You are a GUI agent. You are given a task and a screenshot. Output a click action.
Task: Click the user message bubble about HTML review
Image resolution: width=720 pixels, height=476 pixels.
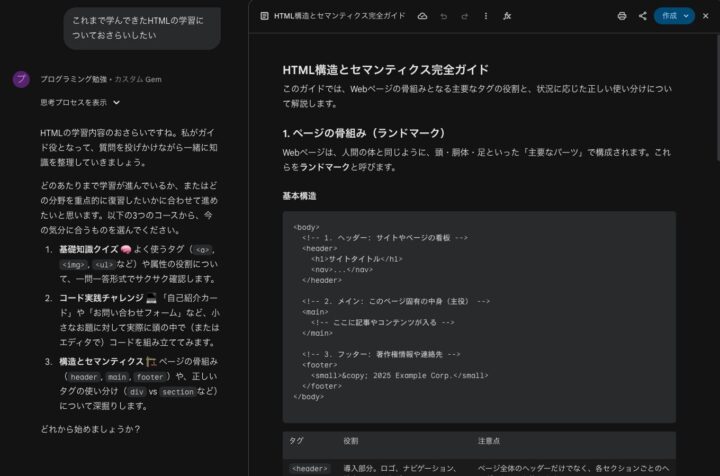pyautogui.click(x=142, y=28)
